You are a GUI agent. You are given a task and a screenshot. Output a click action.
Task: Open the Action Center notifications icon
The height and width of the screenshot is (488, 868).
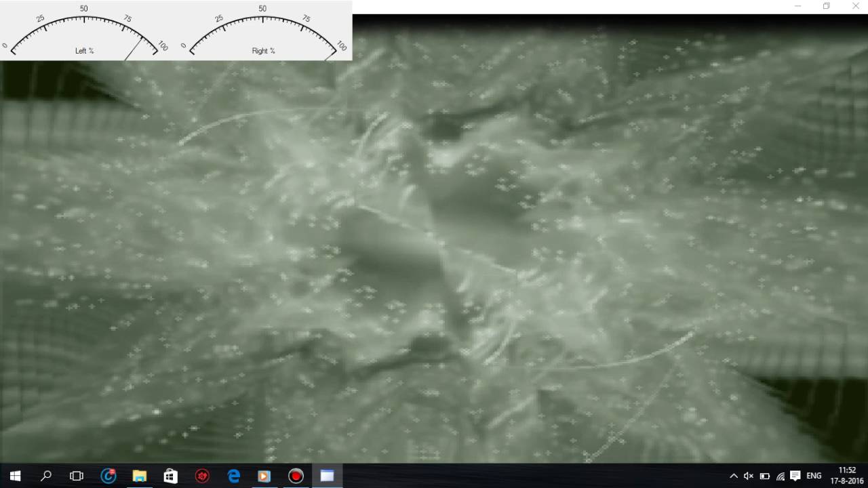796,476
